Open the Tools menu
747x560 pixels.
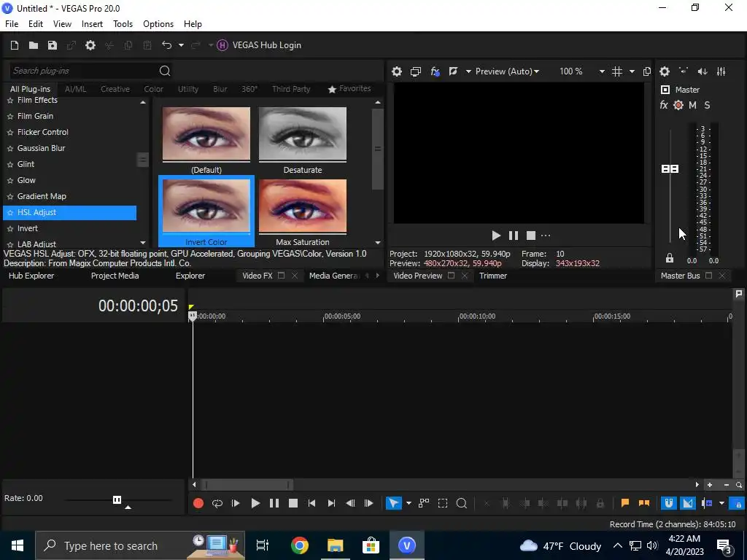point(123,24)
